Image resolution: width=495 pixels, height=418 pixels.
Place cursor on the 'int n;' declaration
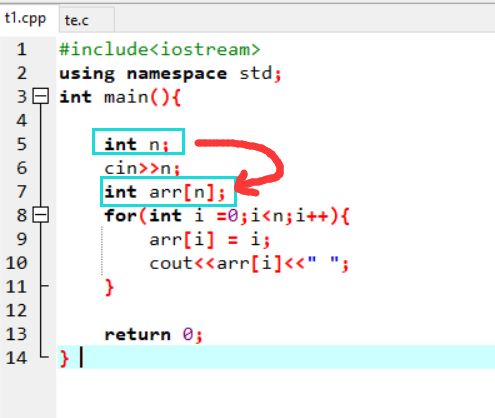point(137,144)
